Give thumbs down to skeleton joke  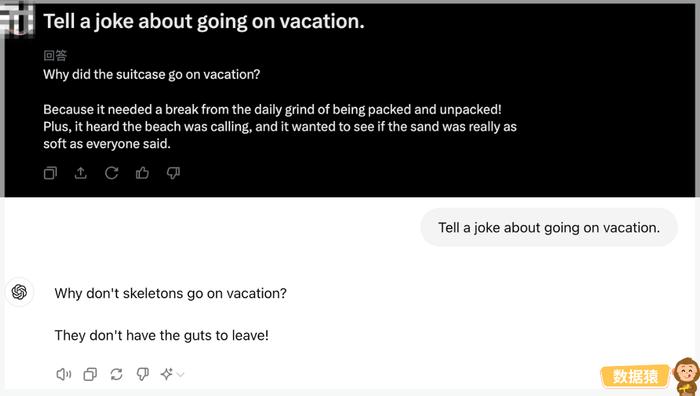coord(143,374)
